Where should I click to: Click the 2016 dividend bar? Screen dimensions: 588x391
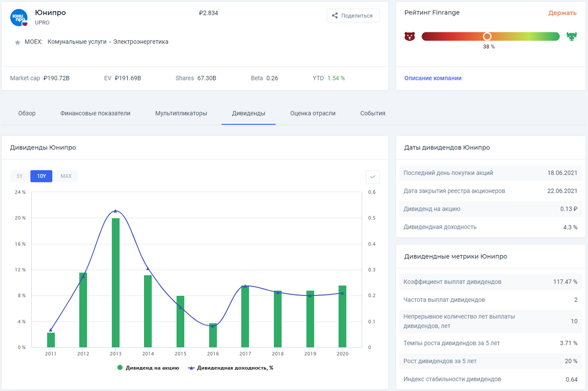point(213,336)
